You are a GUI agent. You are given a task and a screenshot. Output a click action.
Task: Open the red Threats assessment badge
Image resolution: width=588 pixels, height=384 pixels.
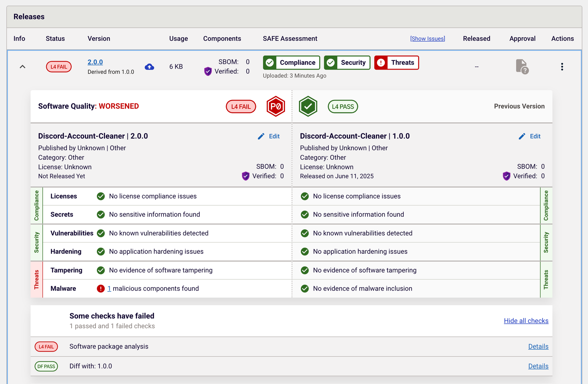coord(396,63)
